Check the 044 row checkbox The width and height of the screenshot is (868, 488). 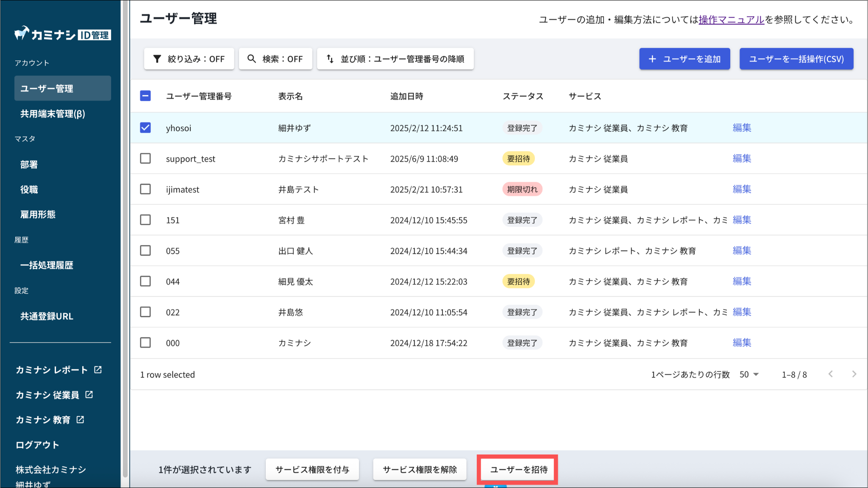click(145, 281)
